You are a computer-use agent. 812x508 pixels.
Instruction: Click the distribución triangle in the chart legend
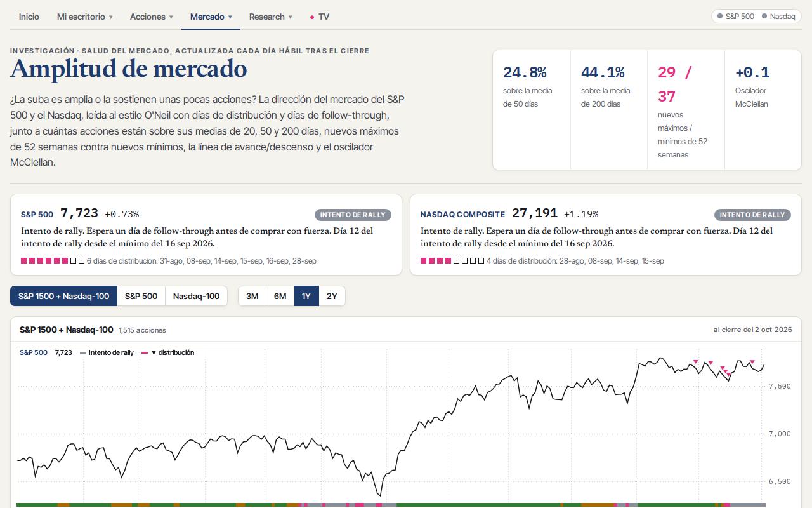154,352
